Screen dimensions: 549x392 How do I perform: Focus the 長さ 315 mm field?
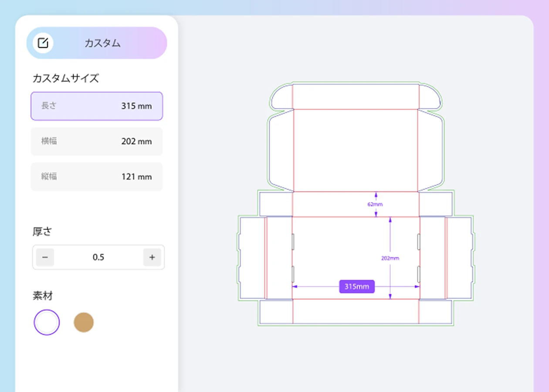click(97, 106)
